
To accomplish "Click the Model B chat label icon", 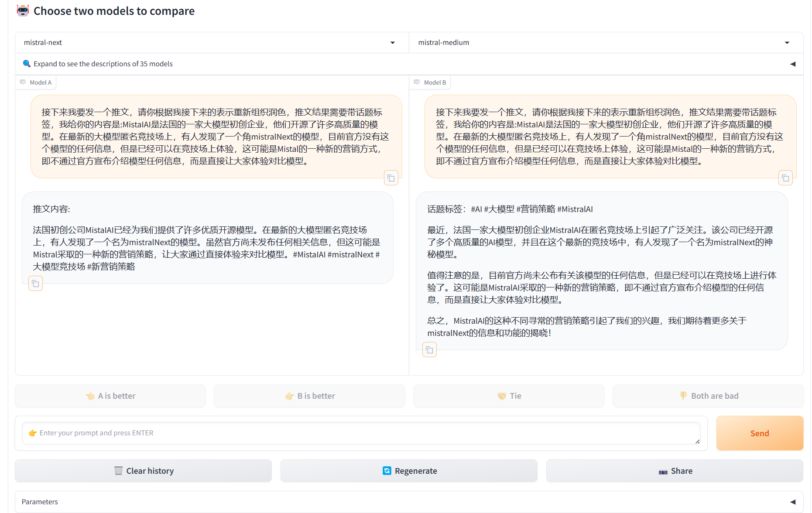I will click(417, 82).
